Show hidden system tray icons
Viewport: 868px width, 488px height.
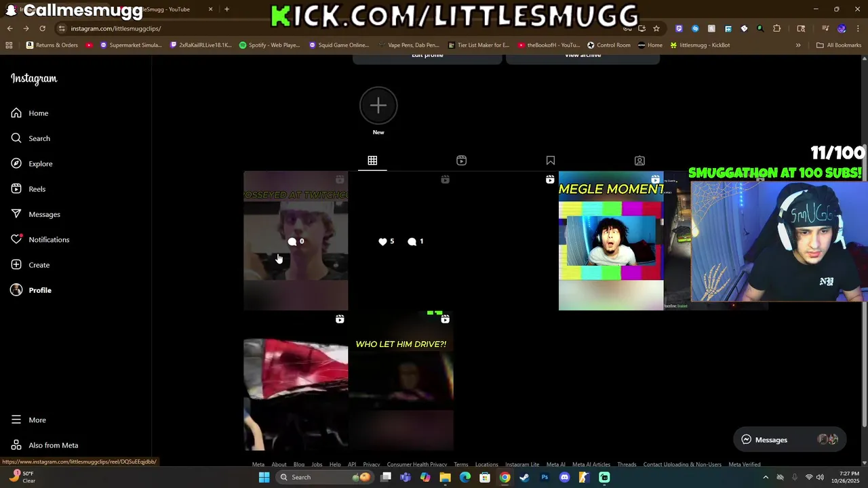[766, 477]
